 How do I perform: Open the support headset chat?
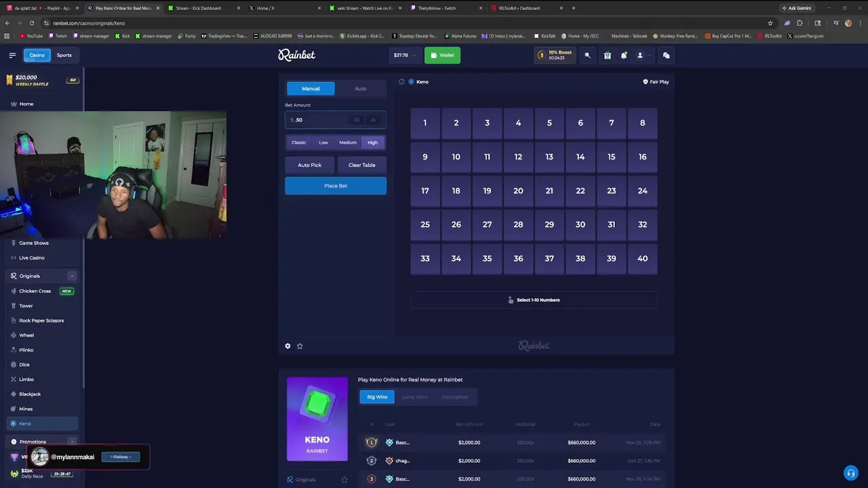tap(850, 473)
